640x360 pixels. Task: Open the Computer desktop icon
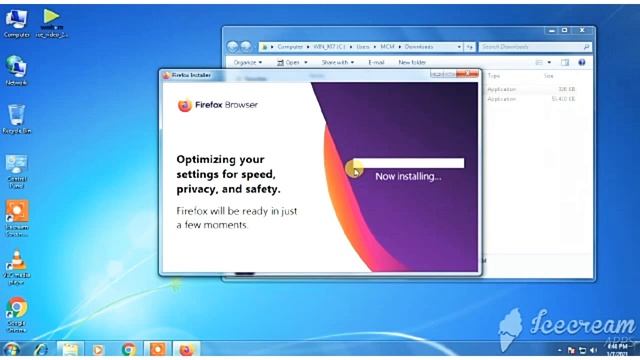click(16, 23)
